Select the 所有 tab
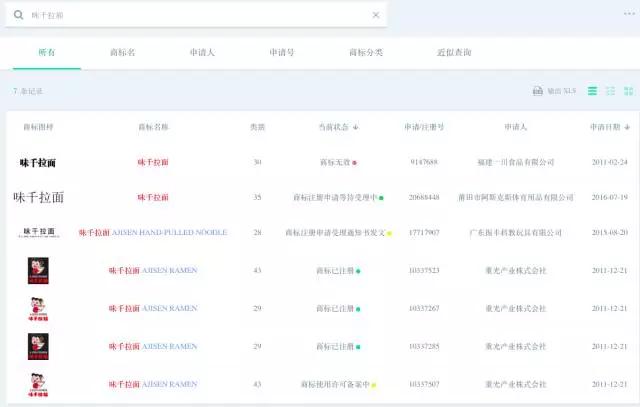This screenshot has height=407, width=640. click(x=47, y=52)
